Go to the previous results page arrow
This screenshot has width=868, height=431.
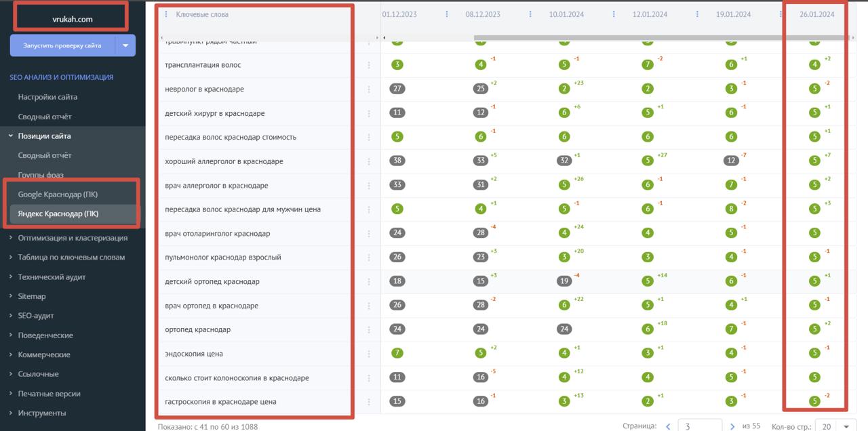click(x=668, y=426)
